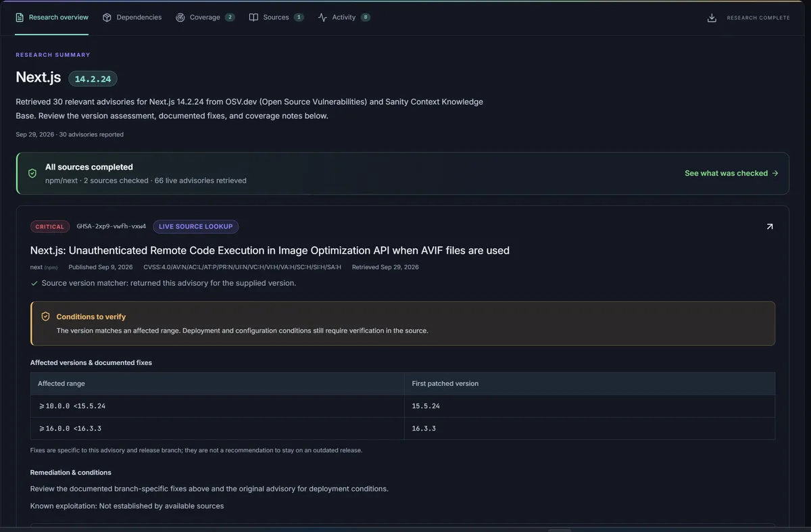The height and width of the screenshot is (532, 811).
Task: Click the download icon beside Research Complete
Action: tap(712, 18)
